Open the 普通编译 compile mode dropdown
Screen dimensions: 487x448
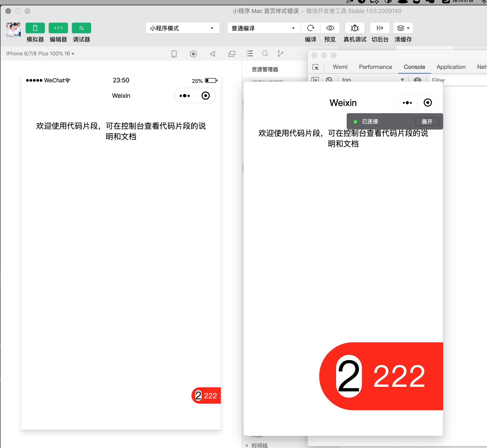(264, 28)
